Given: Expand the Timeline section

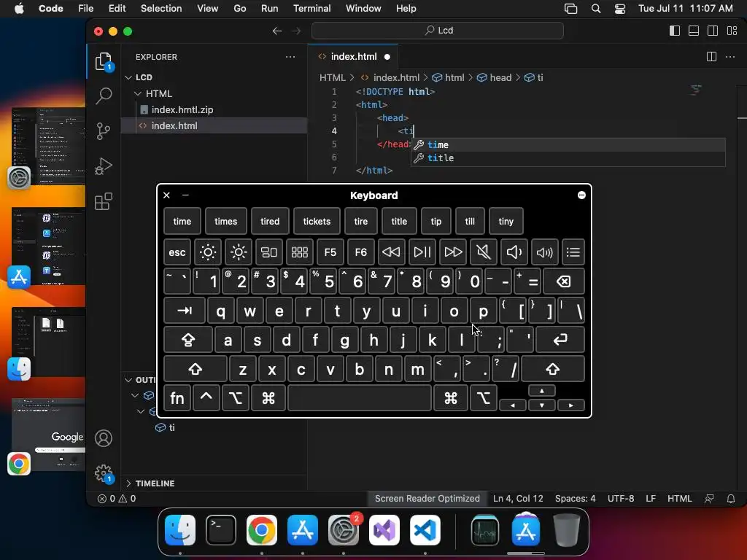Looking at the screenshot, I should coord(128,483).
